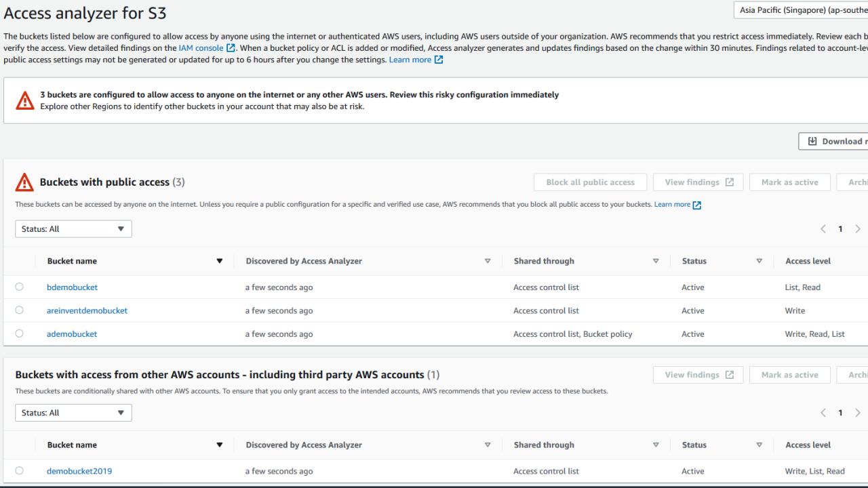Click the next-page arrow in the pagination control
The image size is (868, 488).
858,229
